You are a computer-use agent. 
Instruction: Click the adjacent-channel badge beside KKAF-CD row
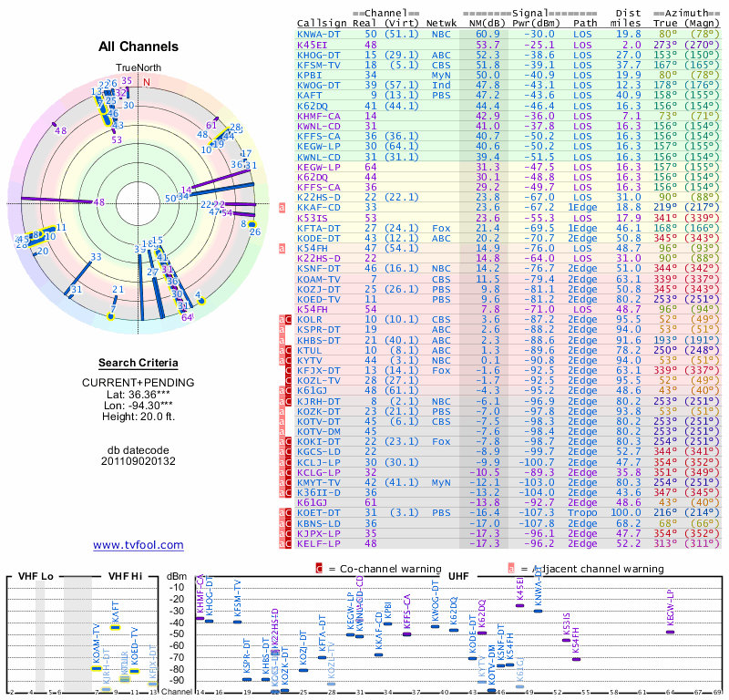tap(282, 208)
